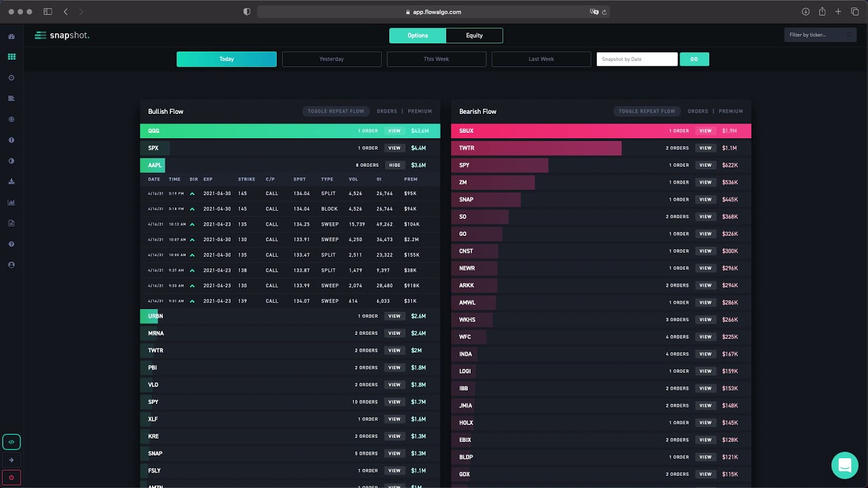This screenshot has width=868, height=488.
Task: Select the Today snapshot tab
Action: click(226, 59)
